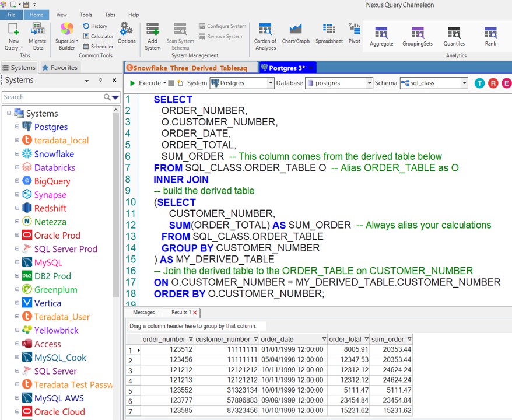Toggle the pin on Systems panel

tap(100, 80)
